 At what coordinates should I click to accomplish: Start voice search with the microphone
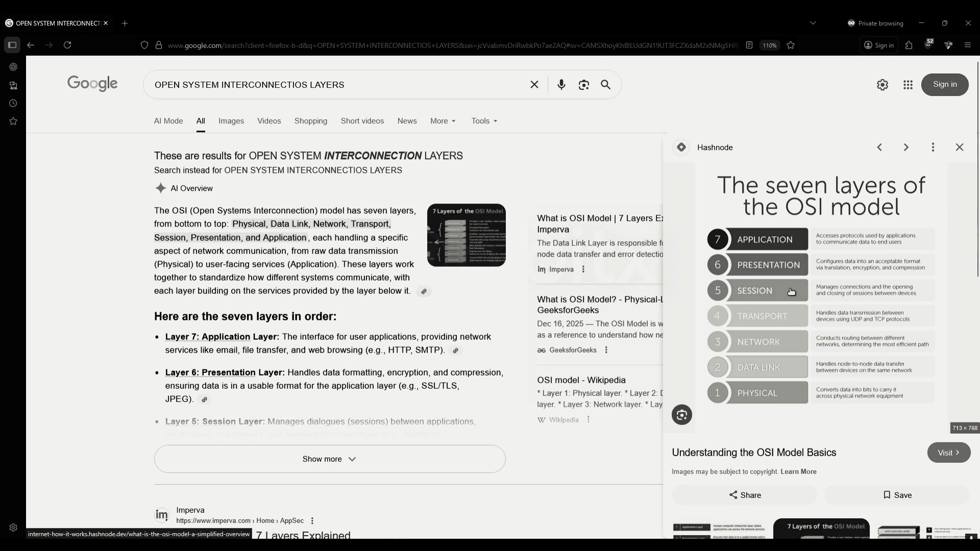click(561, 85)
